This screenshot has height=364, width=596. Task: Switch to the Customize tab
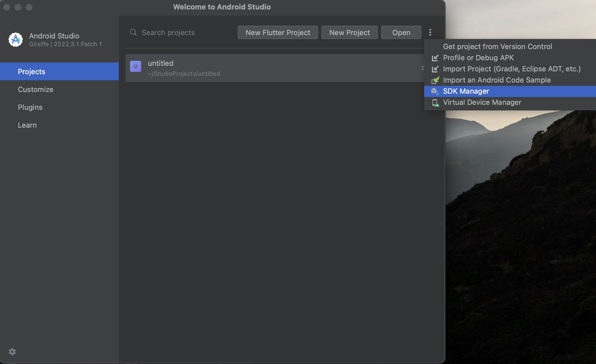36,89
